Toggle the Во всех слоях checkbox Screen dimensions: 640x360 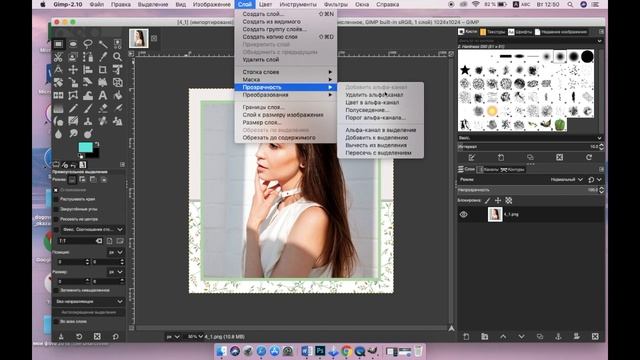point(56,322)
